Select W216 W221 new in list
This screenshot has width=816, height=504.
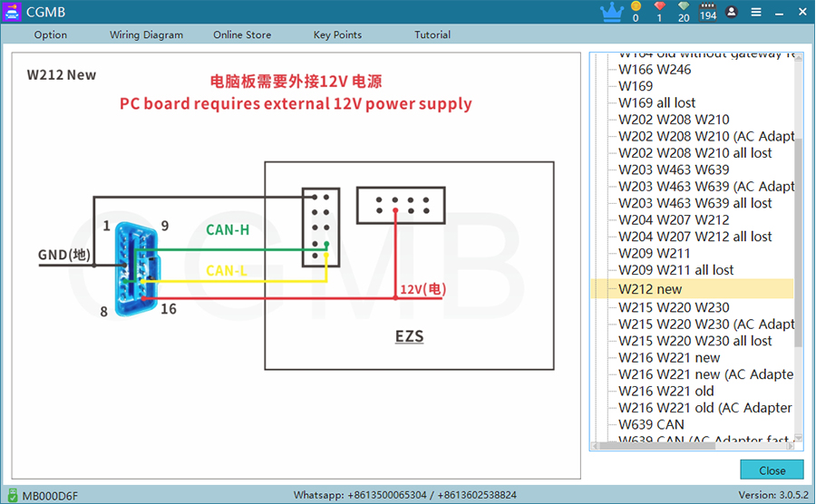669,358
